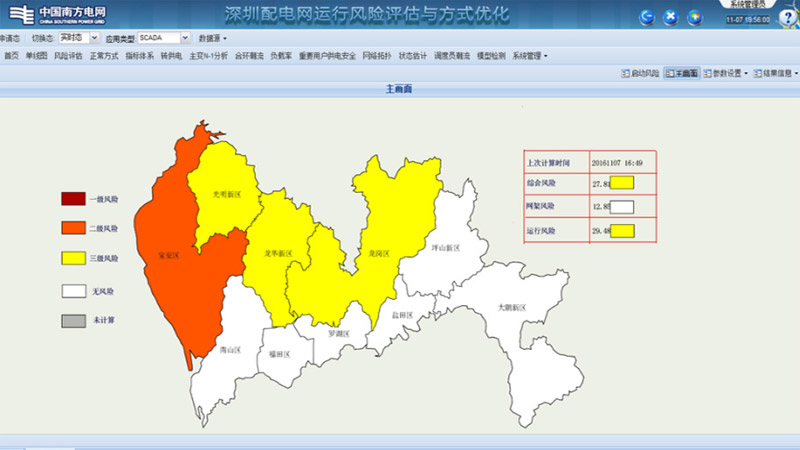Click the 重要用户供电安全 menu item
The width and height of the screenshot is (800, 450).
pyautogui.click(x=327, y=56)
